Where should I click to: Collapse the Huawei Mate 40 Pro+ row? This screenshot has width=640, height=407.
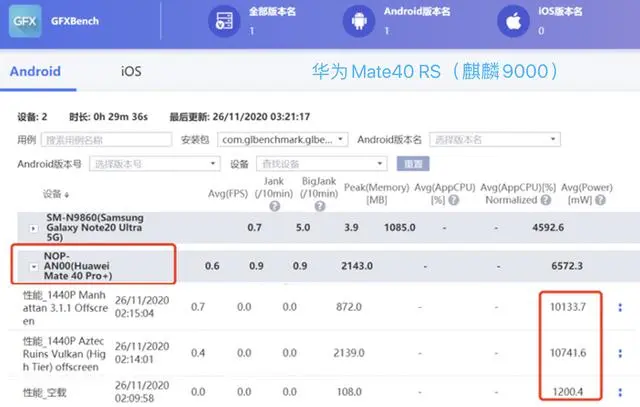34,267
